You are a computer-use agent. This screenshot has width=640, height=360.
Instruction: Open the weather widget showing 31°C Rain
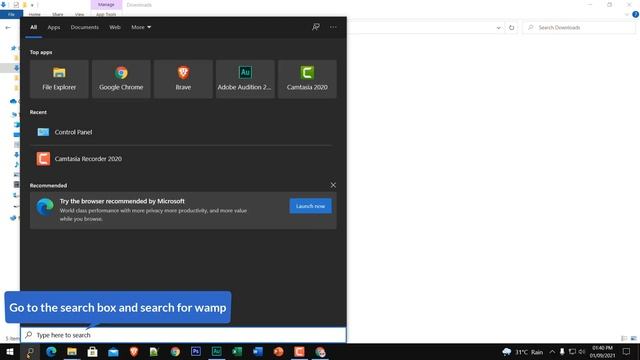pyautogui.click(x=523, y=352)
